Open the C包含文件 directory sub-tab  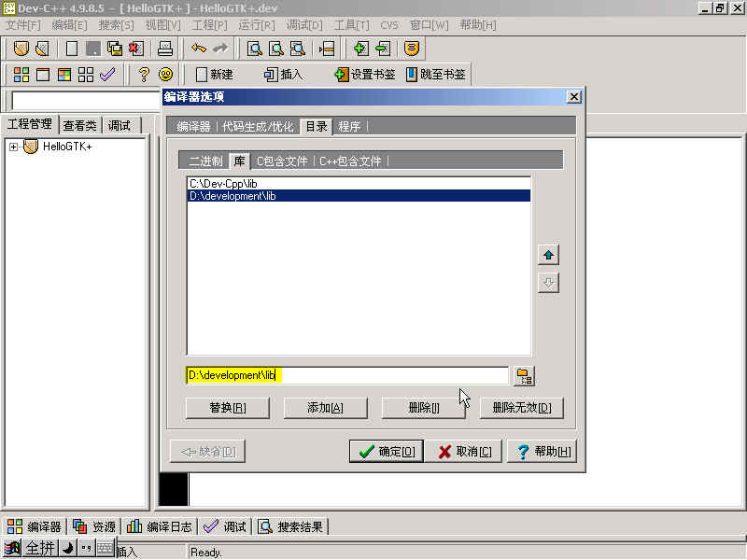click(x=281, y=161)
